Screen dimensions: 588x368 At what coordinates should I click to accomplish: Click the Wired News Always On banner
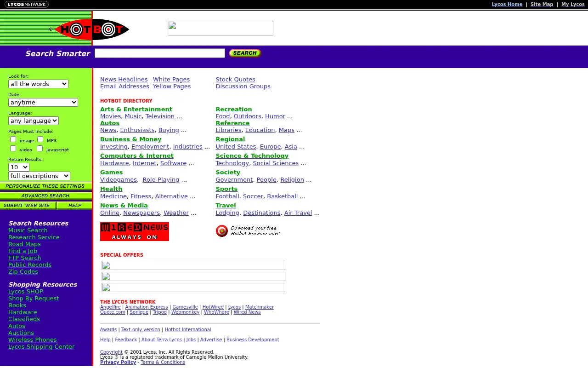click(x=135, y=232)
